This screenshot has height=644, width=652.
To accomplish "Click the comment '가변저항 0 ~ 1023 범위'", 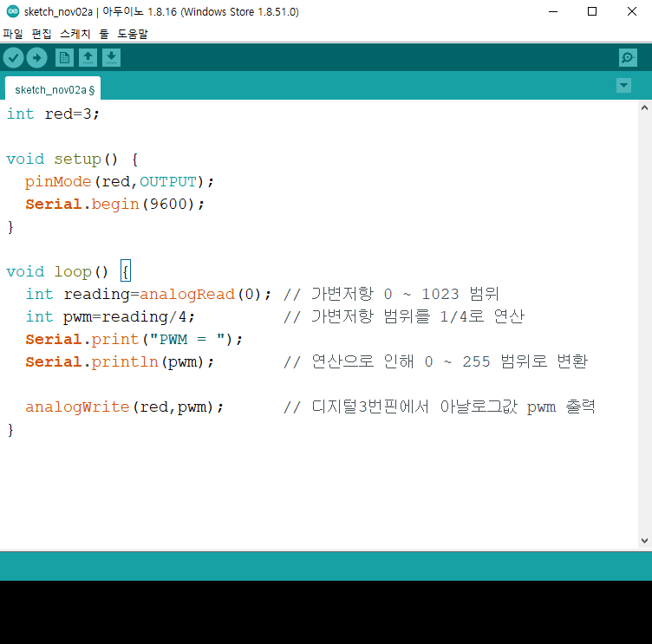I will point(406,294).
